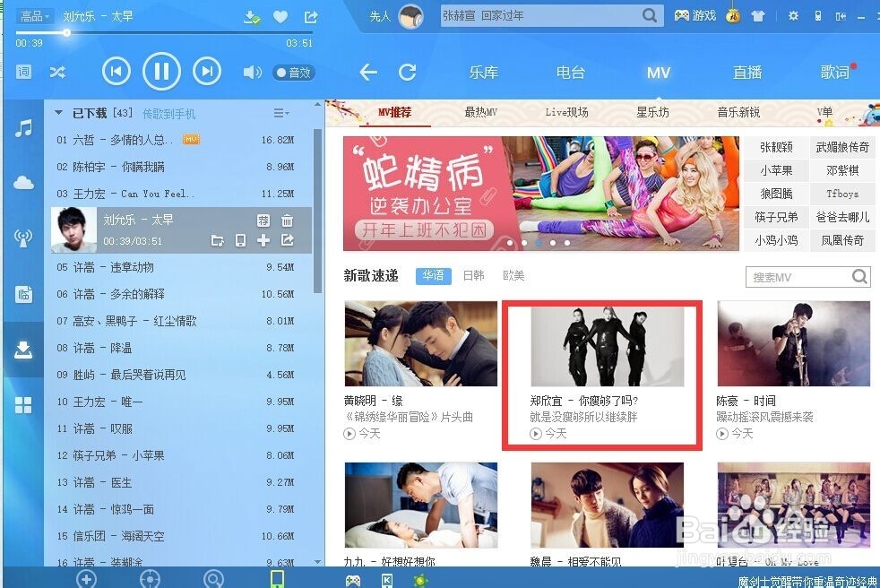
Task: Open the playlist menu dropdown icon
Action: coord(281,114)
